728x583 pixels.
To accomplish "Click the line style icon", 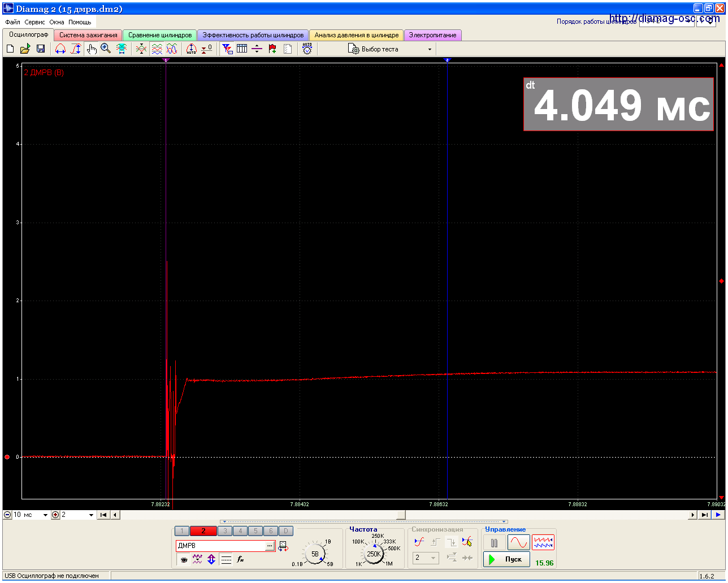I will (x=226, y=559).
